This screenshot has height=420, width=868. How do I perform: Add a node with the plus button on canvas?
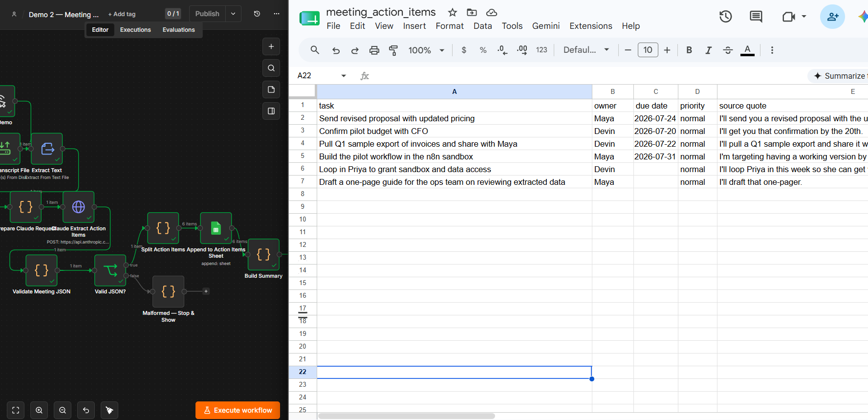click(271, 46)
